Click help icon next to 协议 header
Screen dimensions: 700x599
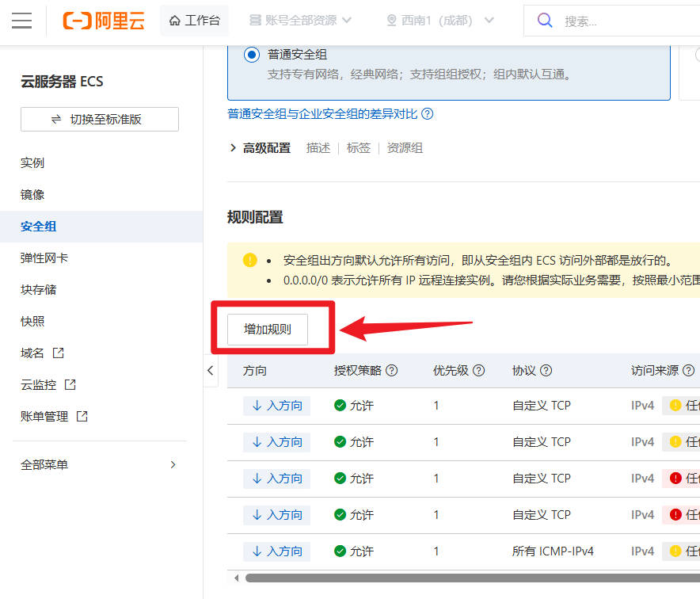[x=546, y=371]
